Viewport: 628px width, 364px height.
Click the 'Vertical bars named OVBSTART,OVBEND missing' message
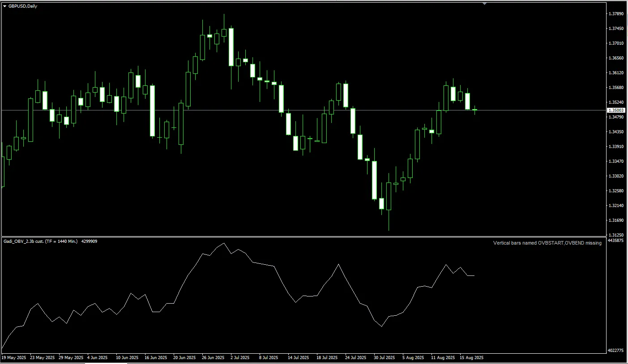pos(547,243)
